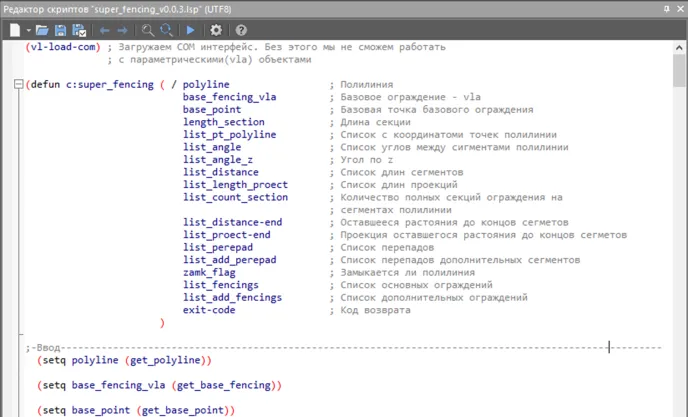Run the script with the play button

coord(191,31)
